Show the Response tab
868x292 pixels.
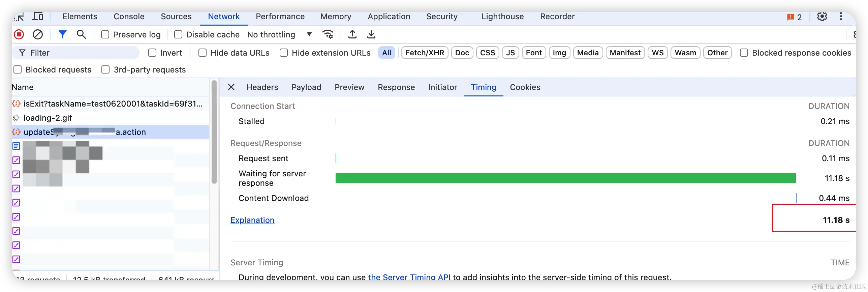(x=396, y=87)
